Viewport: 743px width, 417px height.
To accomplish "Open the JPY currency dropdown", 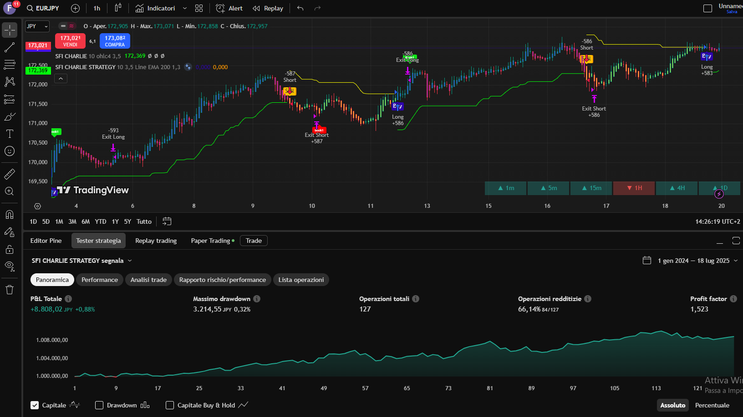I will 37,27.
